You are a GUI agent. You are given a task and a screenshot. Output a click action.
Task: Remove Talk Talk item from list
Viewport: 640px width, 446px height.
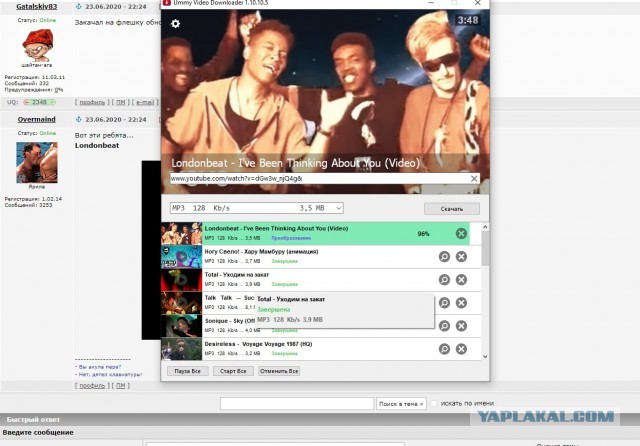point(461,303)
